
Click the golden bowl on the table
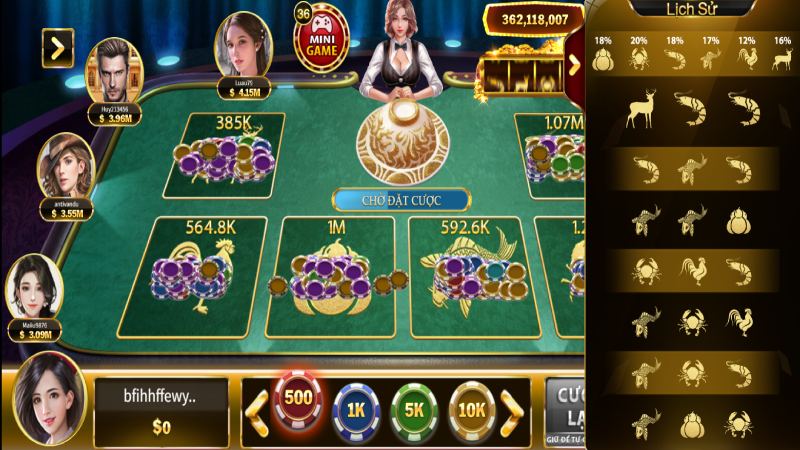[x=403, y=140]
